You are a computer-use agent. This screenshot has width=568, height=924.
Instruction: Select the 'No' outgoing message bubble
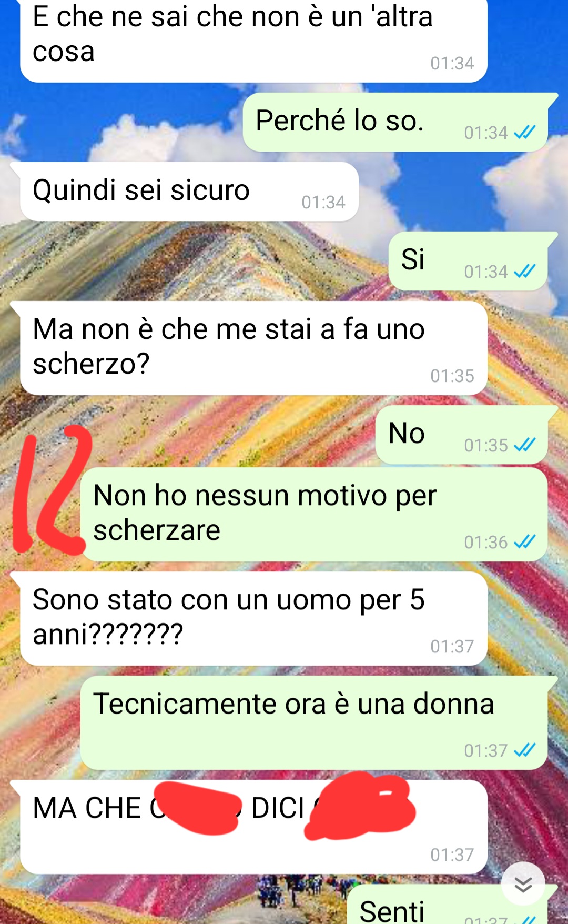tap(466, 435)
